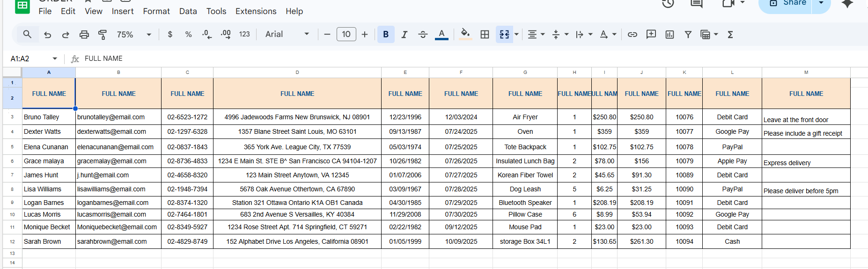The width and height of the screenshot is (868, 269).
Task: Decrease font size minus button
Action: [x=327, y=34]
